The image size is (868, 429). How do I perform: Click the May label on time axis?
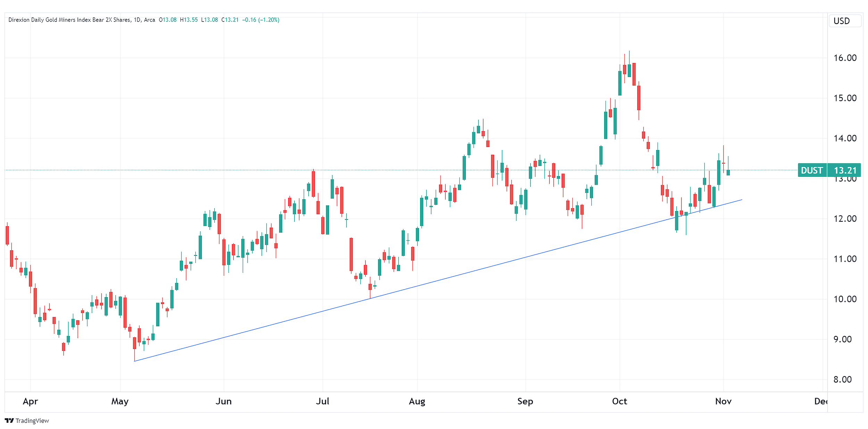click(120, 402)
